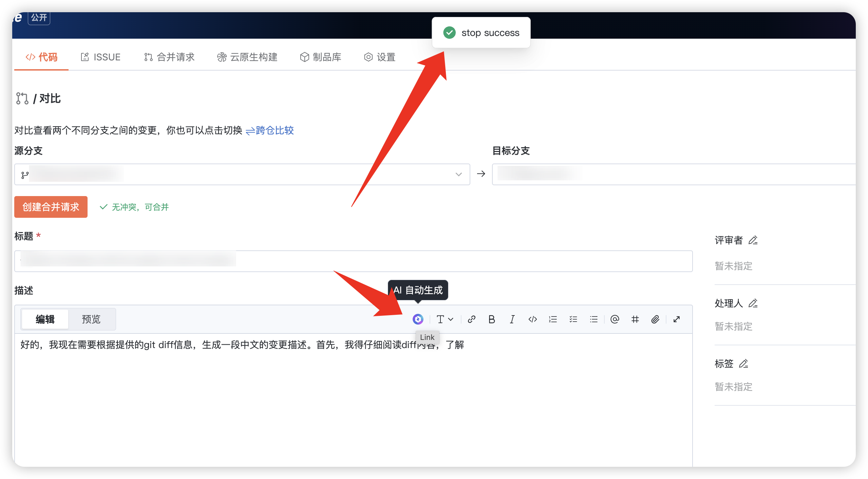Click the @ mention icon
Viewport: 868px width, 479px height.
(615, 319)
